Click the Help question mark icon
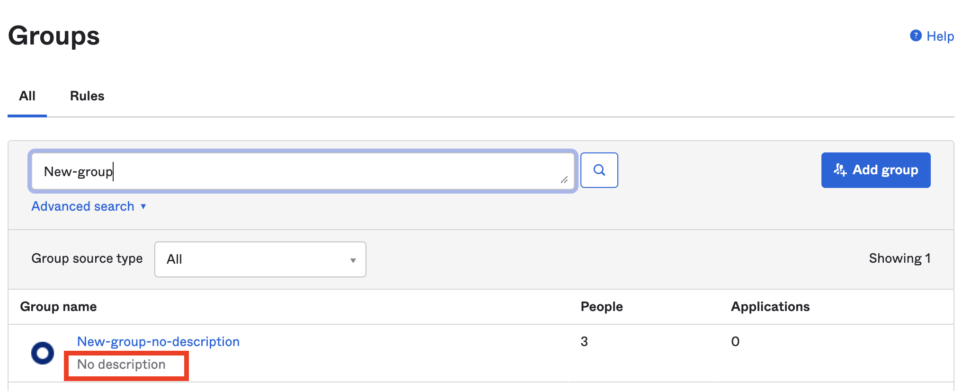Image resolution: width=980 pixels, height=391 pixels. click(x=916, y=36)
